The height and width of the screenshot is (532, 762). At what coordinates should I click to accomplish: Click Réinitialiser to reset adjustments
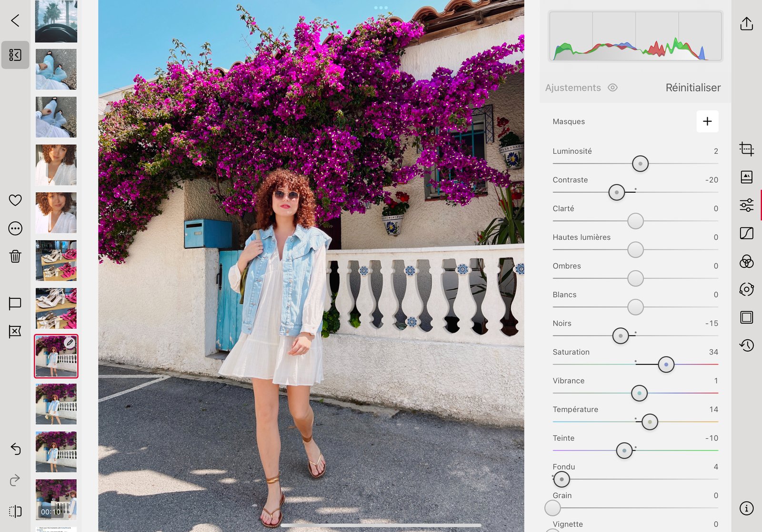pyautogui.click(x=693, y=88)
